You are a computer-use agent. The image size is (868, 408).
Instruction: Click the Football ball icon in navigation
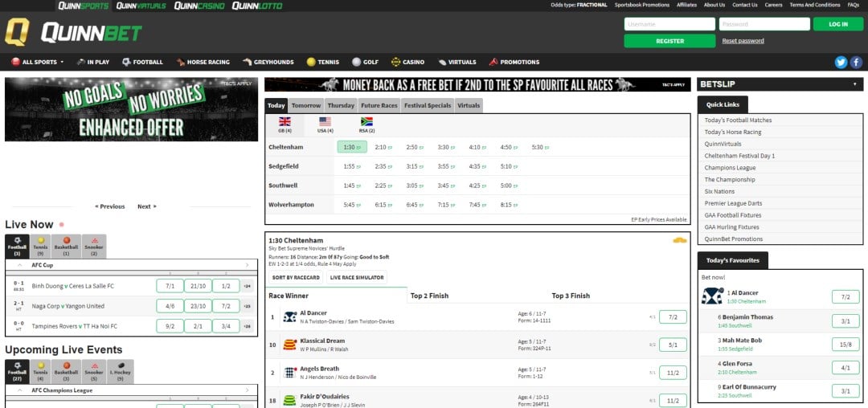(127, 62)
